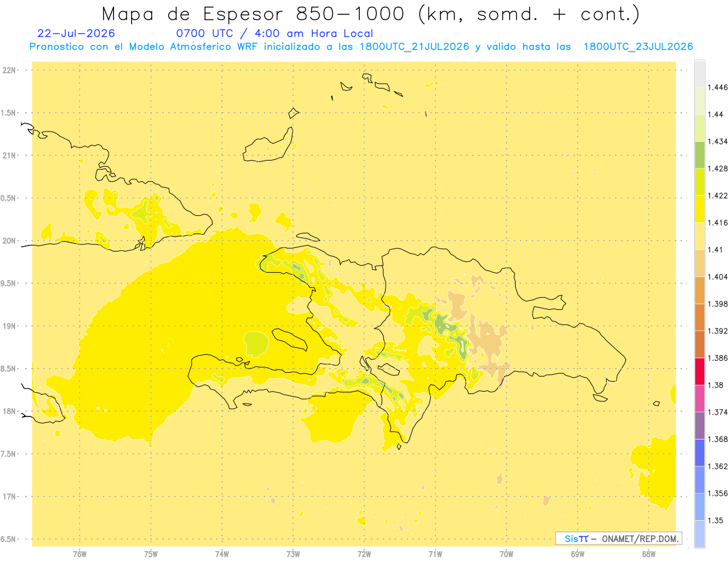The image size is (728, 562).
Task: Click the legend value '1.44'
Action: click(716, 114)
